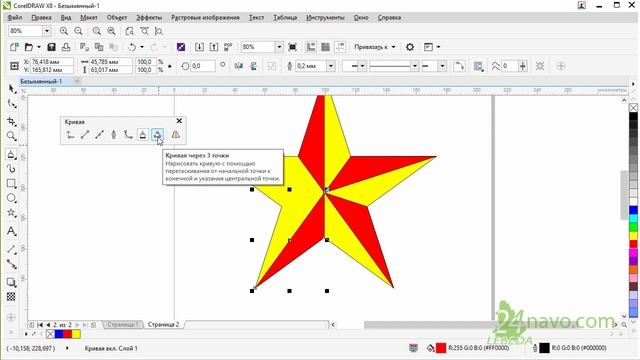Image resolution: width=640 pixels, height=360 pixels.
Task: Click the X position field 76,418 мм
Action: coord(52,62)
